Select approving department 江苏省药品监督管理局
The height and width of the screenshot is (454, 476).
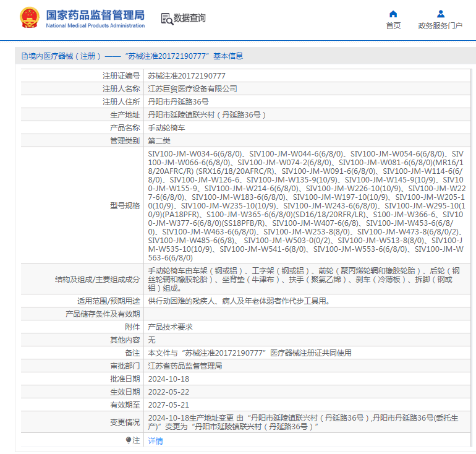185,366
